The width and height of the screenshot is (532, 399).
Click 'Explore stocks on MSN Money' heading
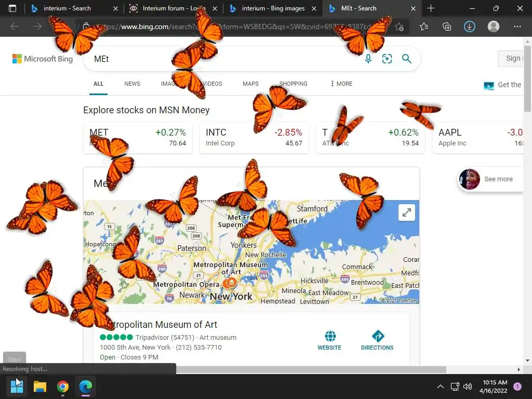coord(146,110)
